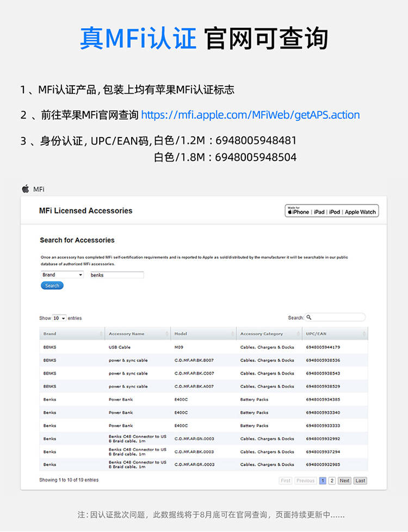The width and height of the screenshot is (408, 532).
Task: Click model C.D.MF.AP.GR.0003
Action: click(x=194, y=465)
